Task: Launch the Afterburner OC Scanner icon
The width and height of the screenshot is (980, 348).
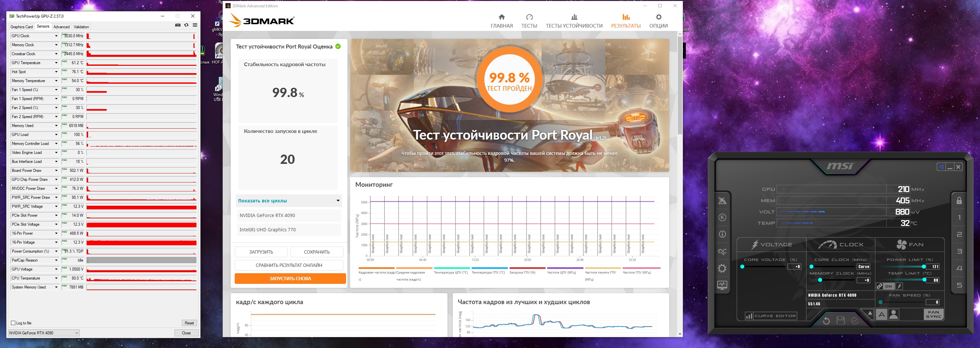Action: (x=722, y=251)
